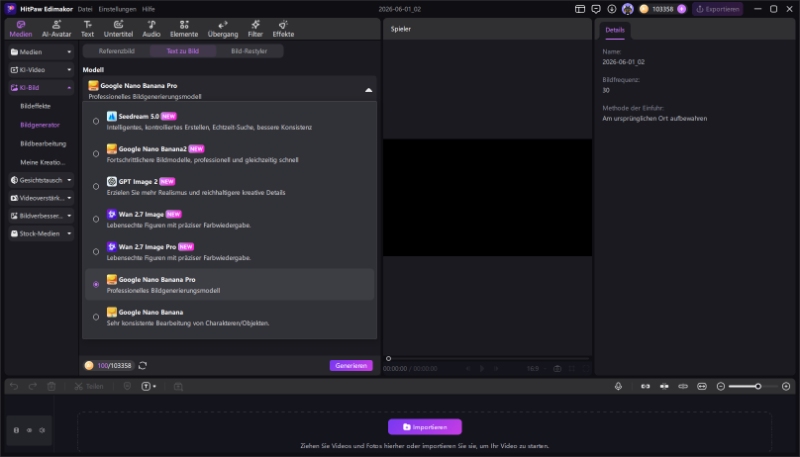Click the Teilen split scissors tool
The width and height of the screenshot is (800, 457).
(x=89, y=387)
